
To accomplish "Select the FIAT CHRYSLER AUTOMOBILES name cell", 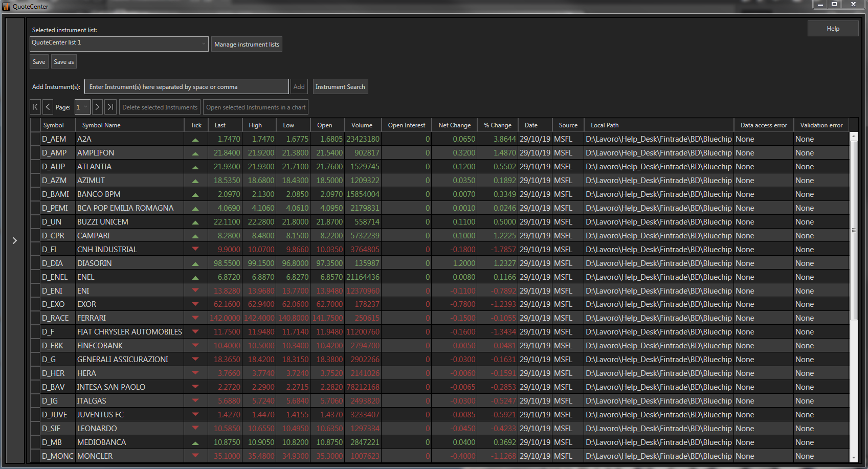I will tap(130, 332).
